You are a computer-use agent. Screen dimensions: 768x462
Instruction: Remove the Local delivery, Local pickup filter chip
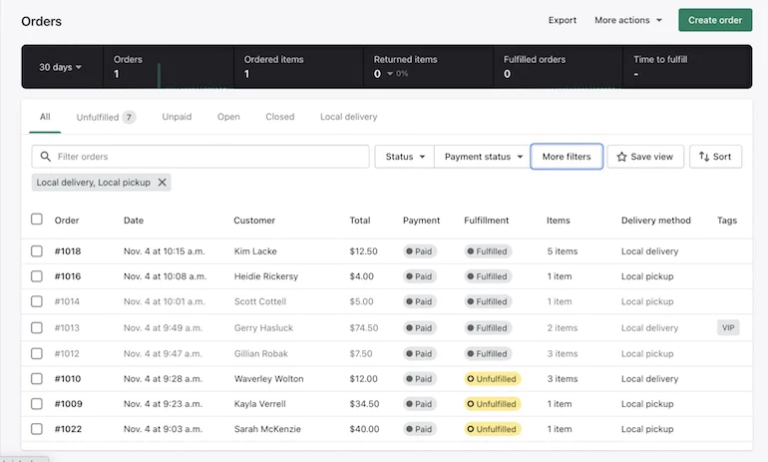point(162,182)
